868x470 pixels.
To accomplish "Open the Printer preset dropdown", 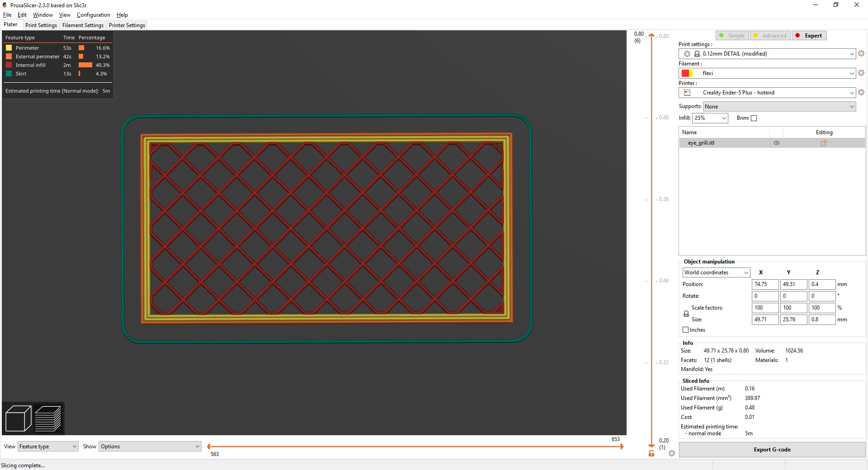I will (767, 93).
